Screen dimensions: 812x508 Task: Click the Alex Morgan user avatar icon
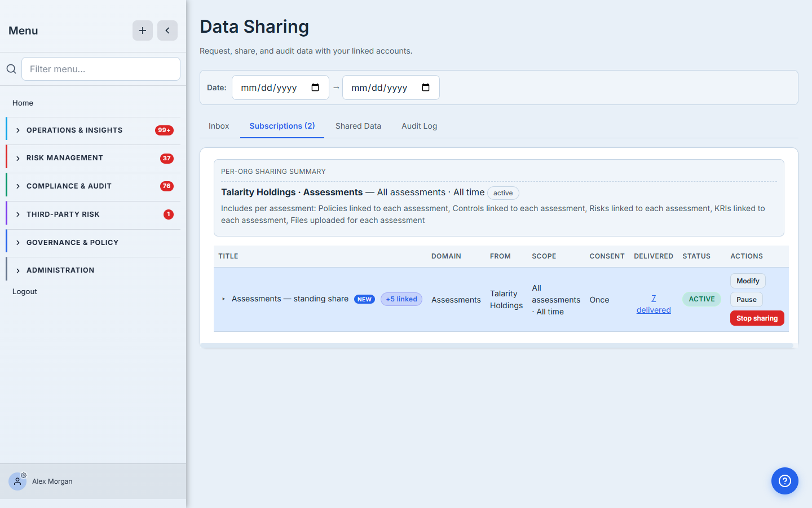(x=17, y=481)
